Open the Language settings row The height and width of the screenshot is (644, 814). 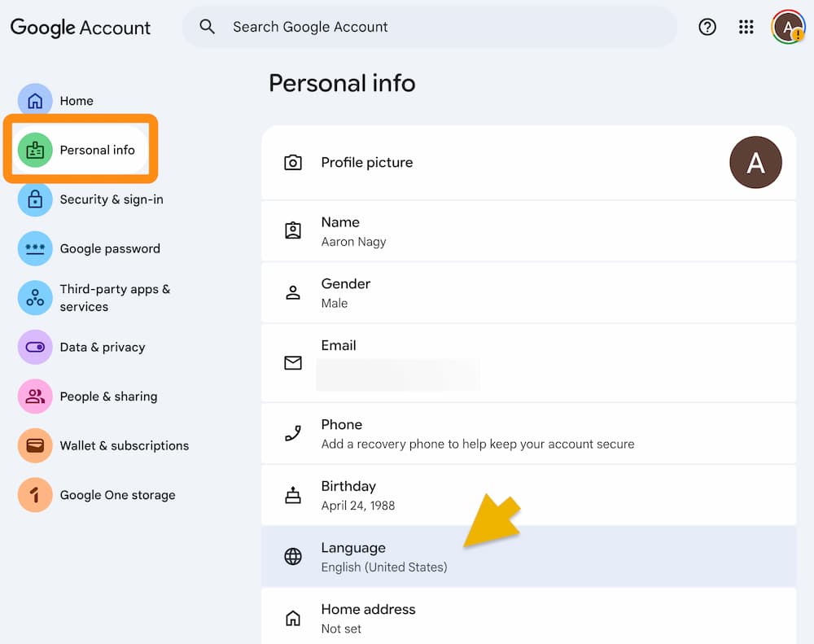point(529,556)
